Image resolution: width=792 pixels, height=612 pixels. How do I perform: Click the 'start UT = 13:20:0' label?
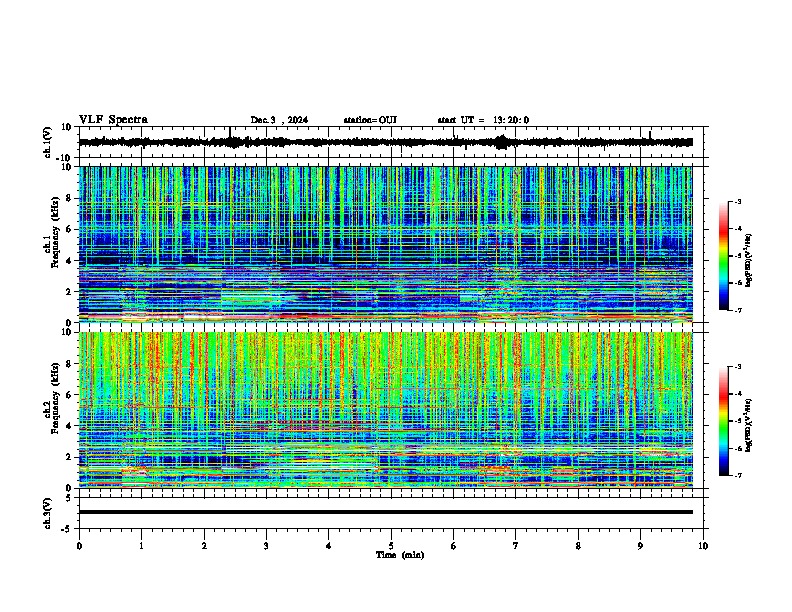[x=483, y=120]
